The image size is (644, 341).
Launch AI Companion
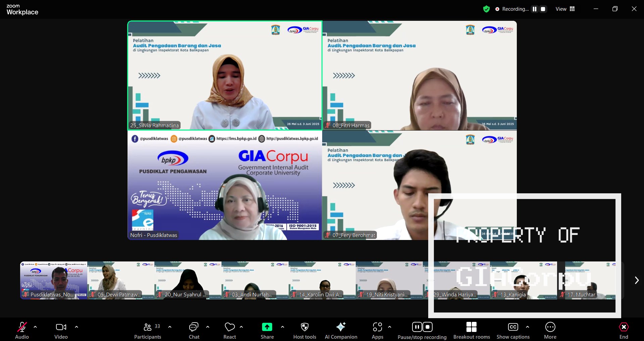point(341,331)
